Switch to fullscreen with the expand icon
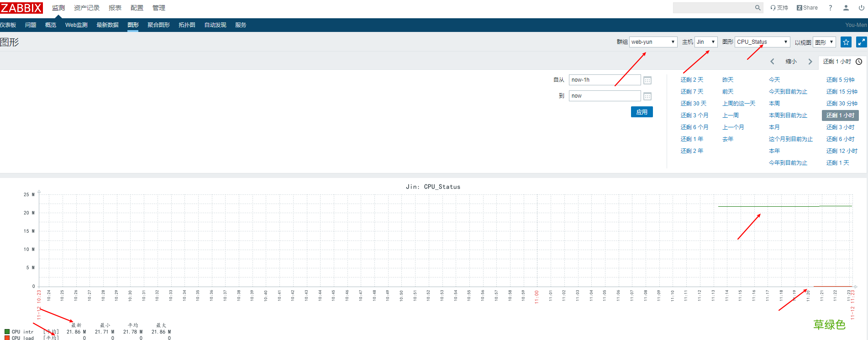 (861, 42)
